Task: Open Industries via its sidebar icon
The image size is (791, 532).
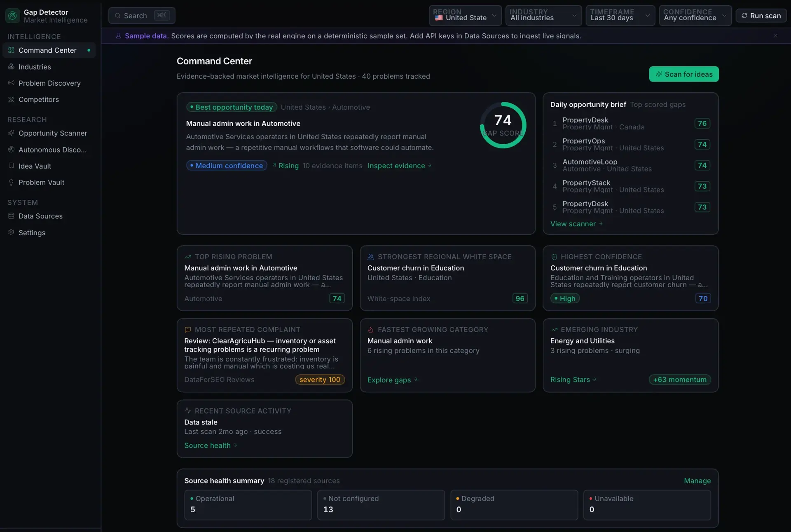Action: point(11,66)
